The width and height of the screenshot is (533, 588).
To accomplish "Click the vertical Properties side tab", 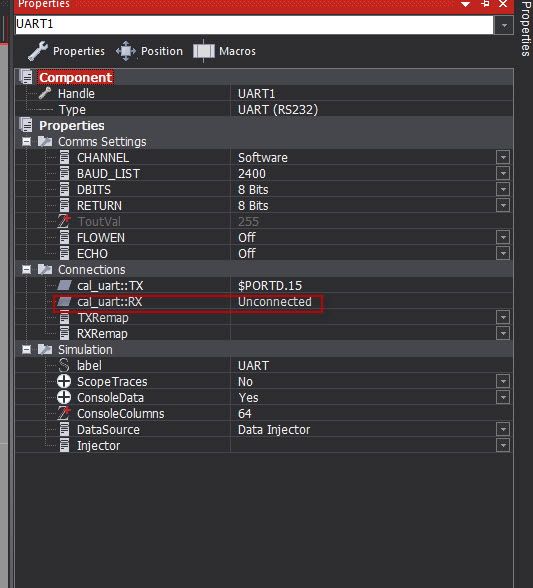I will [x=526, y=28].
